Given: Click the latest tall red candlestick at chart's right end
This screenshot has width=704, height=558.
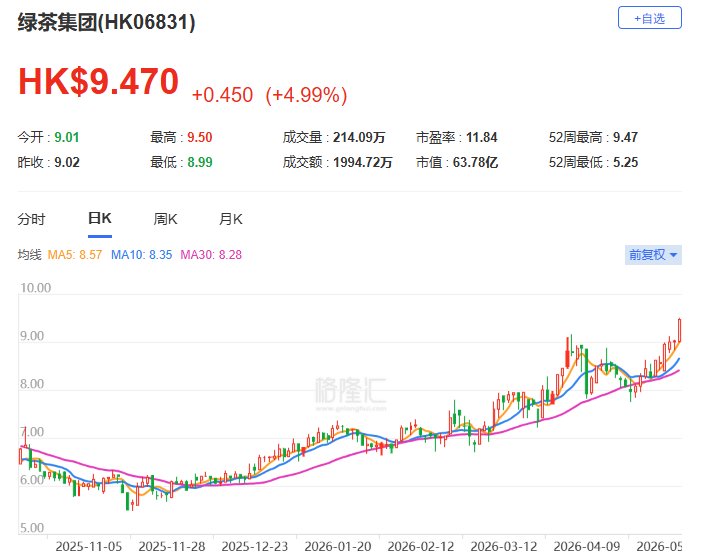Looking at the screenshot, I should (x=680, y=330).
